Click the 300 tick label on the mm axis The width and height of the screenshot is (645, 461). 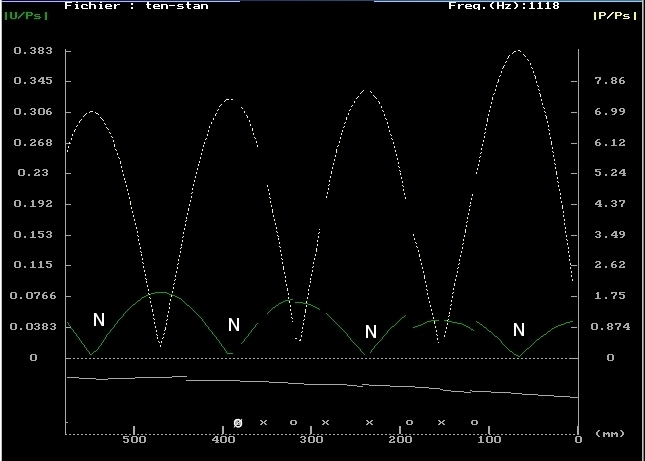pos(311,440)
